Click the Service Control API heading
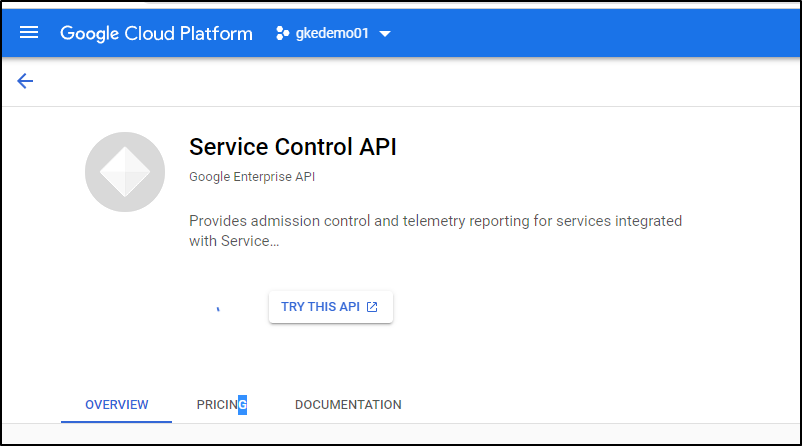802x446 pixels. click(293, 147)
